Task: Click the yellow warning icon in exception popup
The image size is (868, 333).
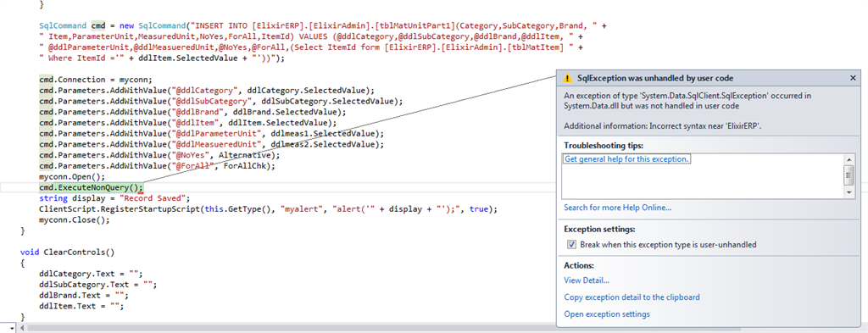Action: tap(567, 78)
